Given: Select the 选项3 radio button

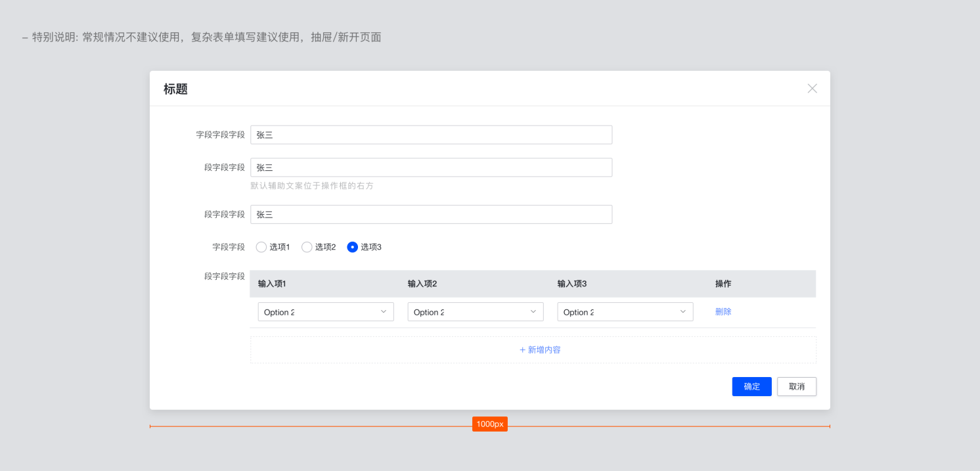Looking at the screenshot, I should click(353, 247).
